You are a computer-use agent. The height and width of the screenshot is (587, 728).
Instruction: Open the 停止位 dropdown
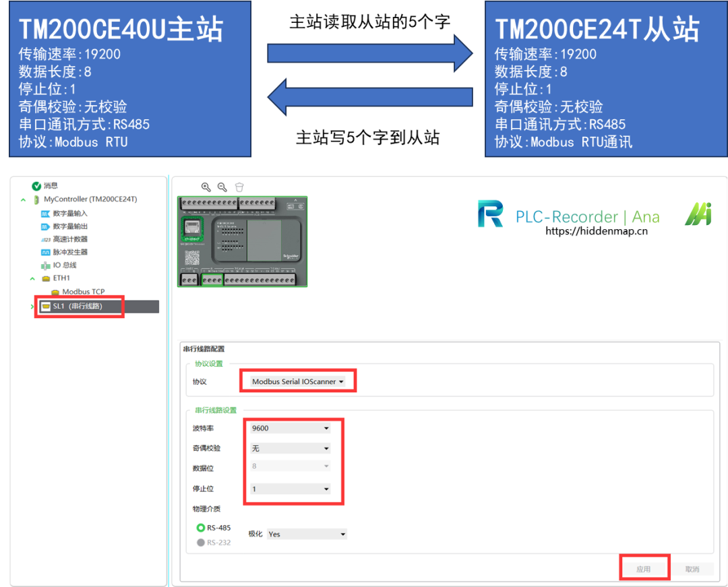(290, 489)
